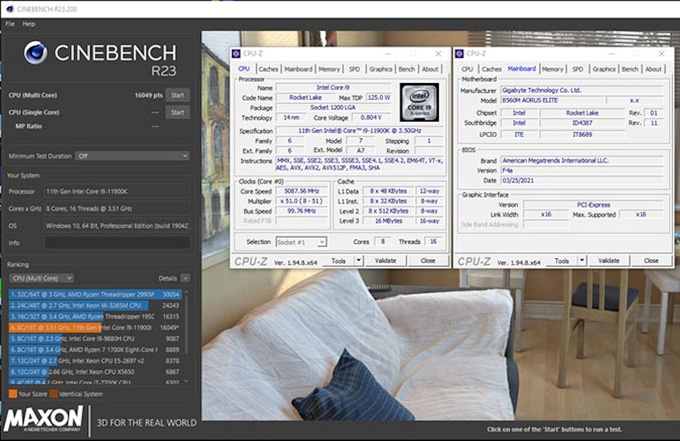Click the Core Speed 5087.56 MHz value
This screenshot has height=441, width=680.
point(302,191)
